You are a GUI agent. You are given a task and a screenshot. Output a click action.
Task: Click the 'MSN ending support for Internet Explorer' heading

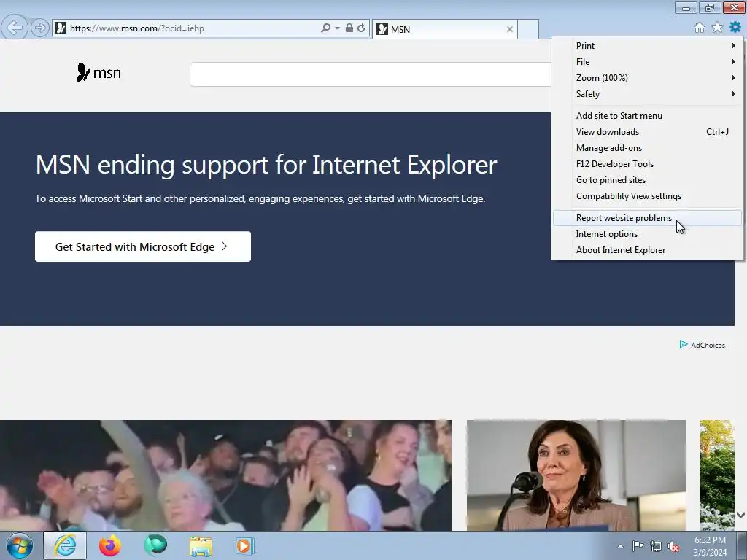266,164
